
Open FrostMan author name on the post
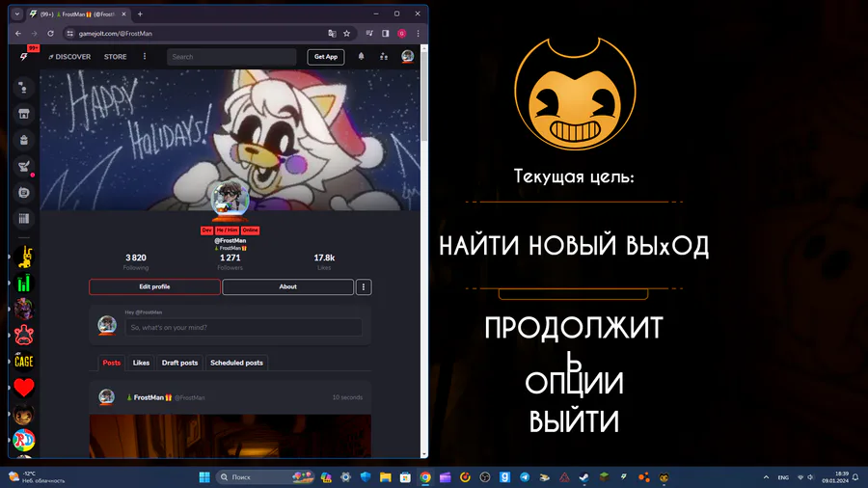(x=149, y=397)
